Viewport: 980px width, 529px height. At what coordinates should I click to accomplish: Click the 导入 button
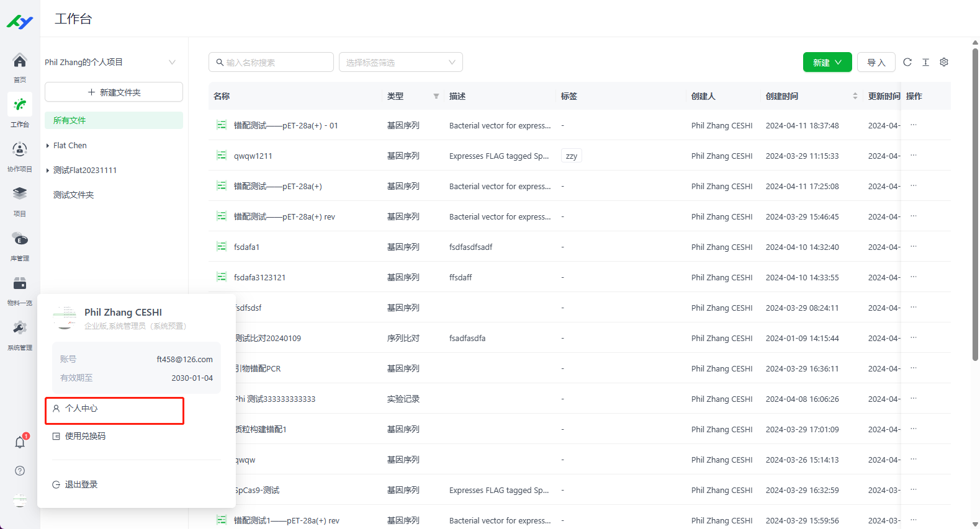pyautogui.click(x=876, y=62)
